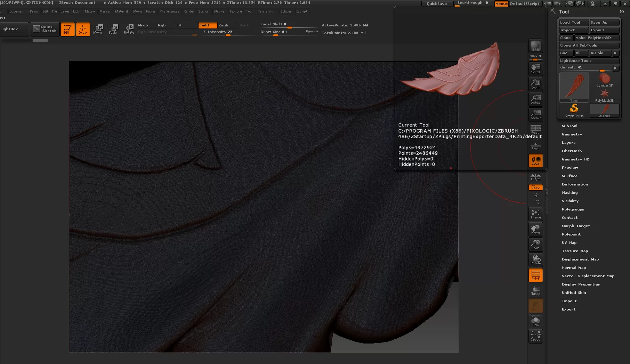
Task: Select the Rotate mode icon in top toolbar
Action: 129,29
